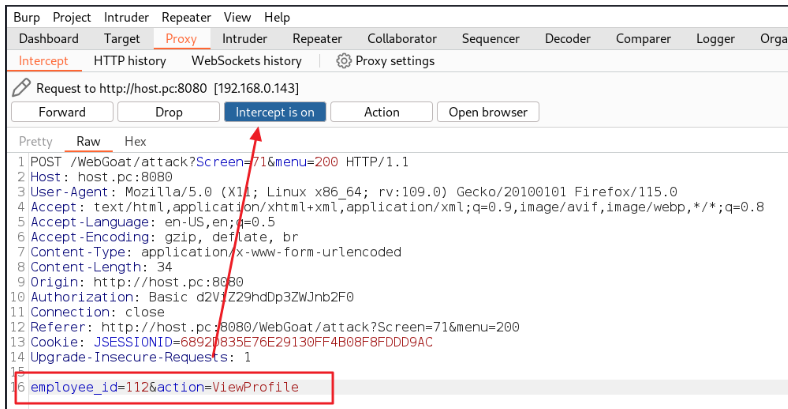Click the Proxy settings label
788x409 pixels.
[395, 61]
